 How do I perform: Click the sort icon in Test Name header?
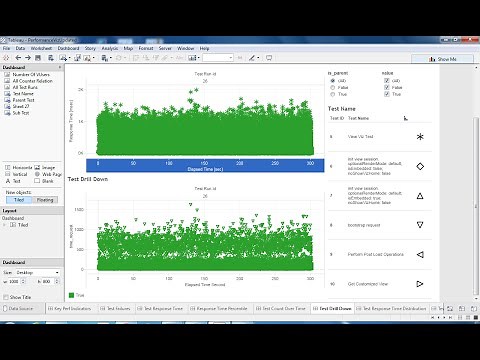click(x=405, y=118)
